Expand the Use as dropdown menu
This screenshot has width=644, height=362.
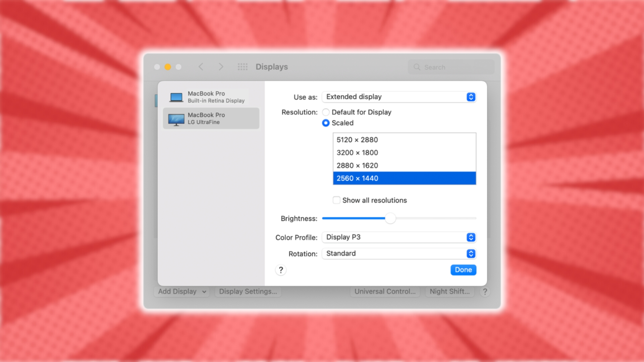(471, 96)
